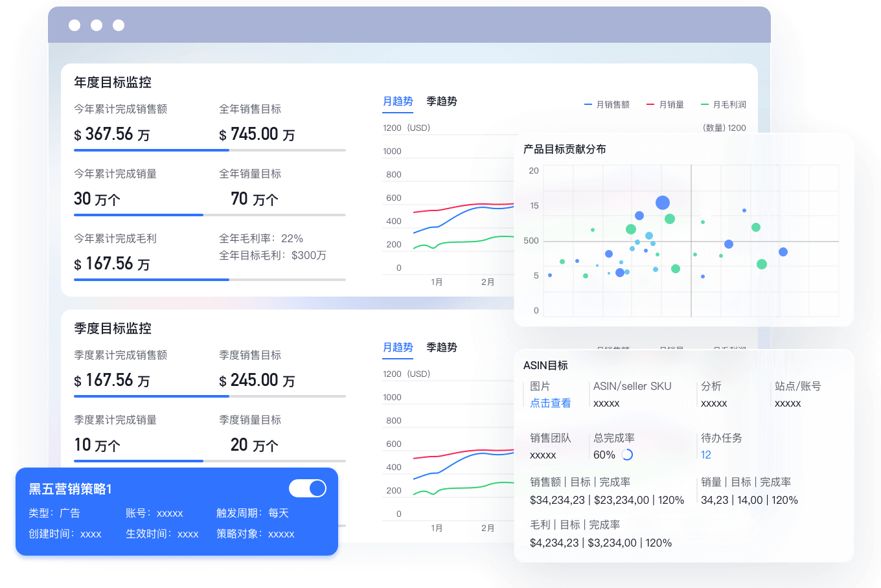Click the 产品目标贡献分布 chart title

tap(564, 149)
